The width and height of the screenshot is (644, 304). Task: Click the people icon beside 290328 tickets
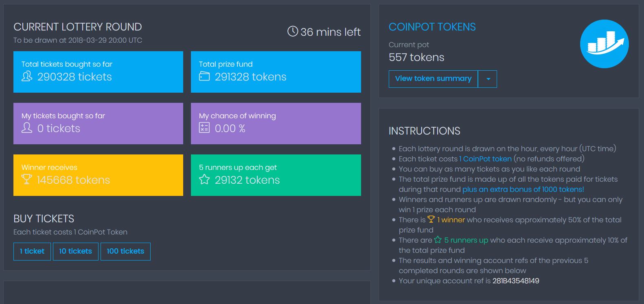(27, 76)
